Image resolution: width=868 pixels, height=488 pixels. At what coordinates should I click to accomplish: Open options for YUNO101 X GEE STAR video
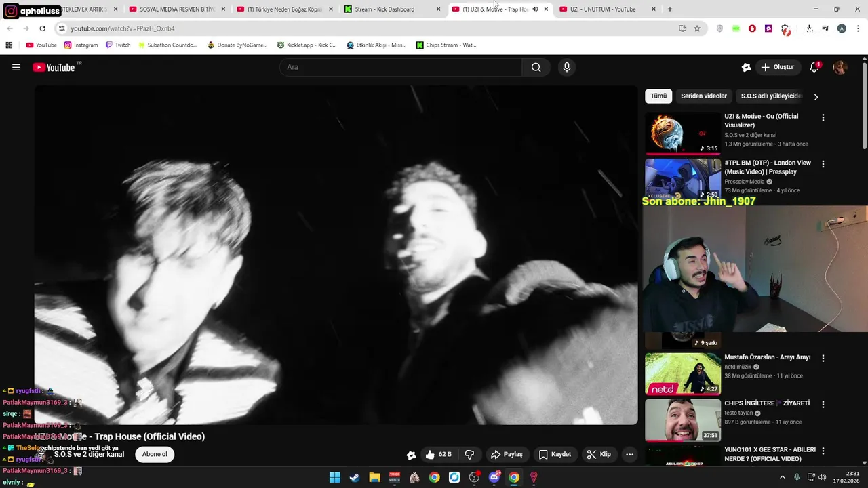(823, 451)
